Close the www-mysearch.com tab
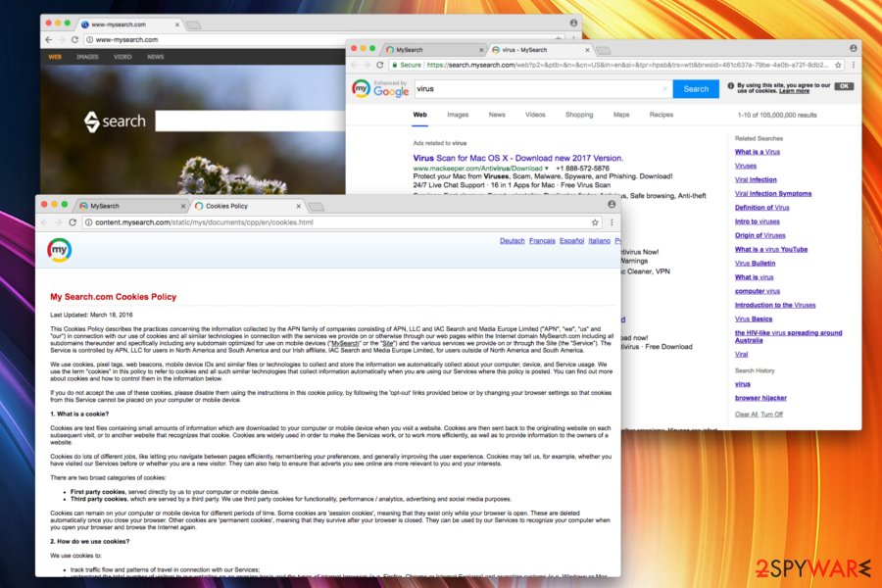882x588 pixels. pyautogui.click(x=176, y=24)
